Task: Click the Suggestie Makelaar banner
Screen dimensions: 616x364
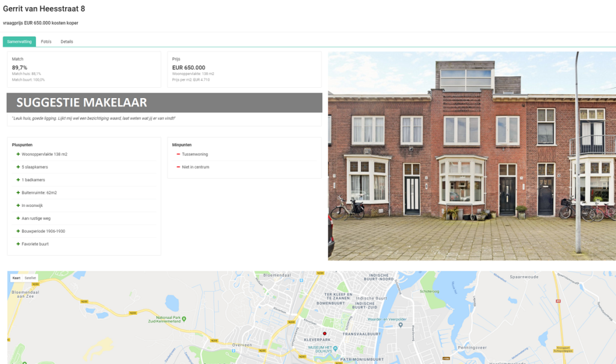Action: click(x=165, y=103)
